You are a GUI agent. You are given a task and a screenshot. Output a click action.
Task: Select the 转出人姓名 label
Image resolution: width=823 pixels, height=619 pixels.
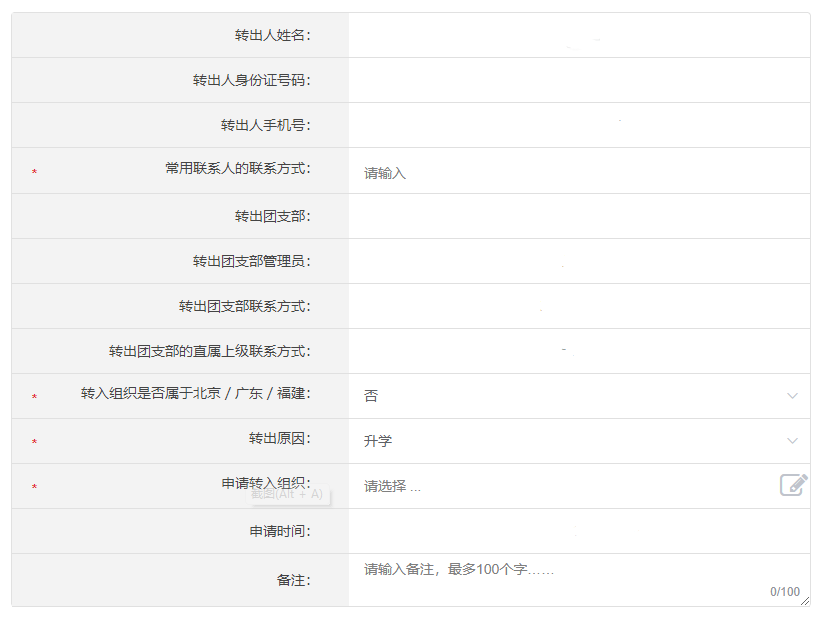pos(273,35)
